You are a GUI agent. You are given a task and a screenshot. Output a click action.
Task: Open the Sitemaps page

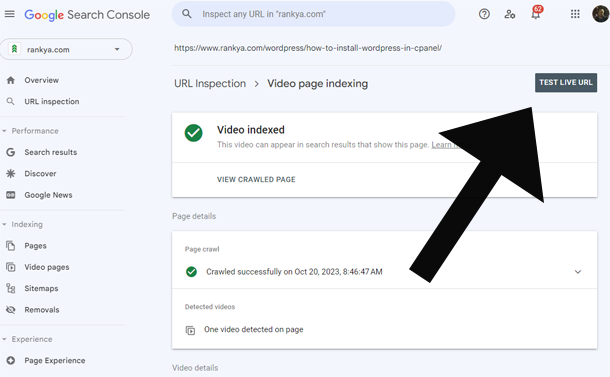tap(41, 288)
